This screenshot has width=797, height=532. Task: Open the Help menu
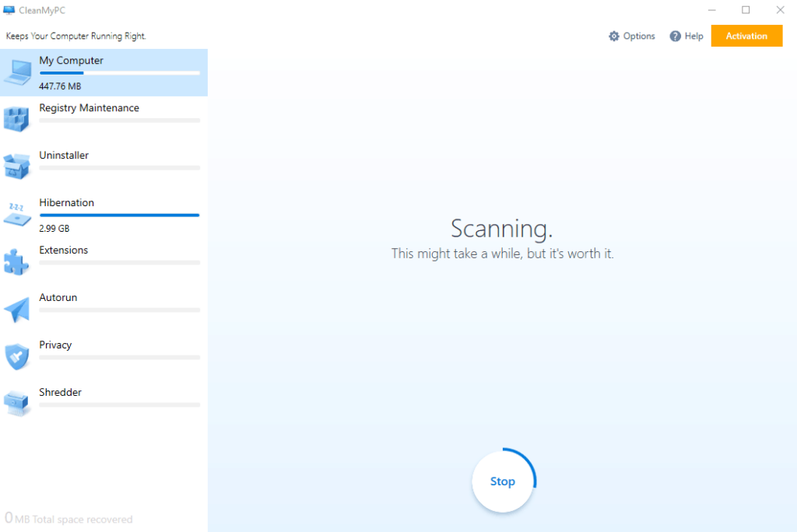point(686,36)
